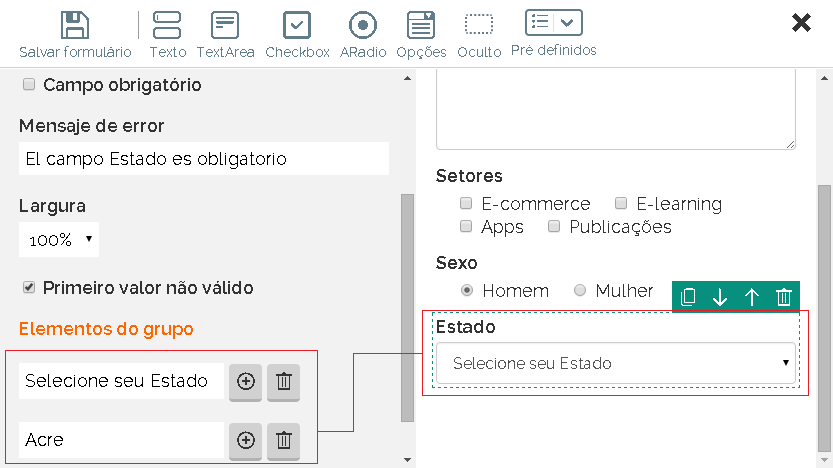Click the Salvar formulário save icon

[74, 26]
